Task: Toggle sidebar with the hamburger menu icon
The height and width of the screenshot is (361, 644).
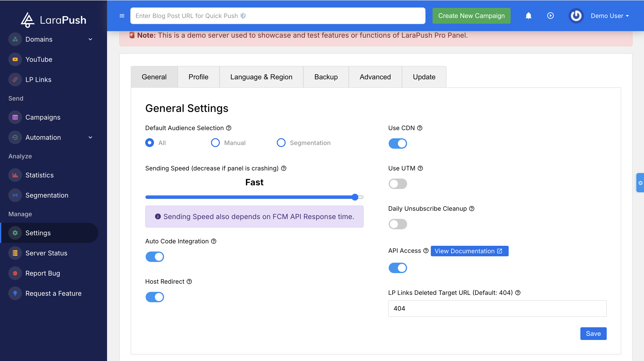Action: pos(122,16)
